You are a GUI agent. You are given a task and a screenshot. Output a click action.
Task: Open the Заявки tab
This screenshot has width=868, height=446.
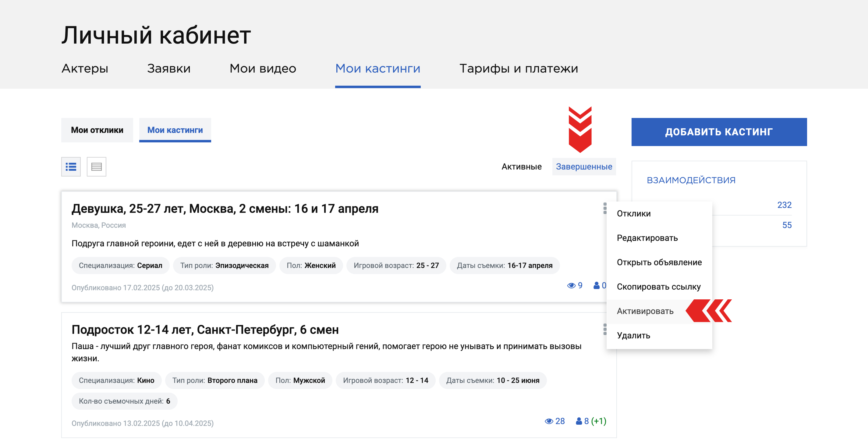coord(169,69)
